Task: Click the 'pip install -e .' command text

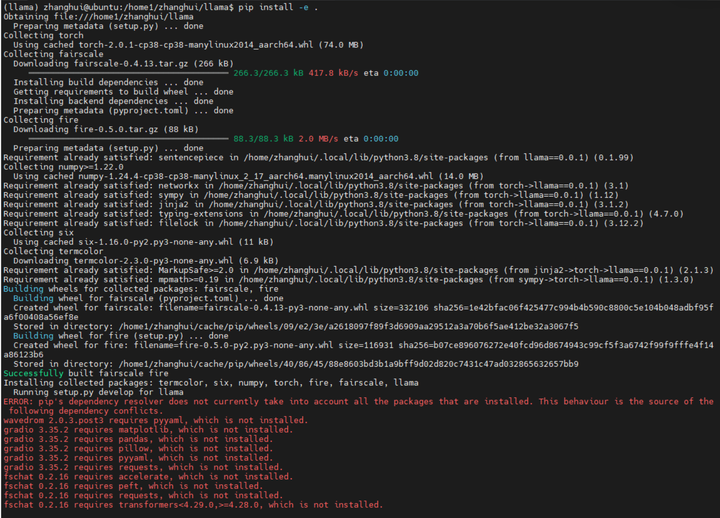Action: [x=278, y=7]
